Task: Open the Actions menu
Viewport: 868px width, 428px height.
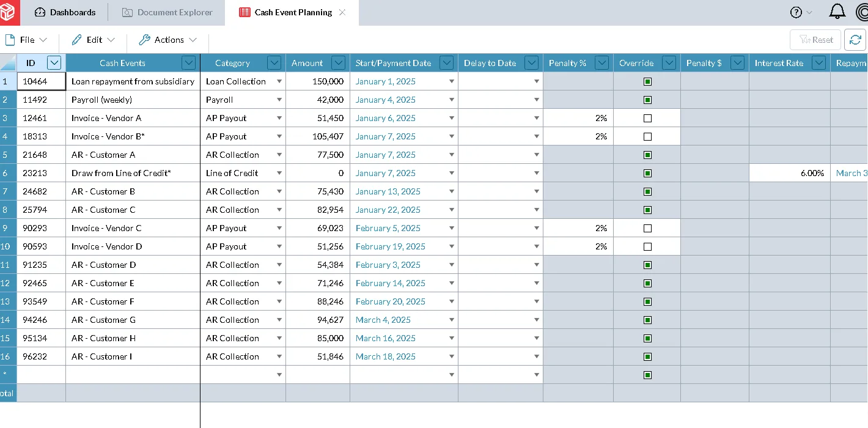Action: [168, 40]
